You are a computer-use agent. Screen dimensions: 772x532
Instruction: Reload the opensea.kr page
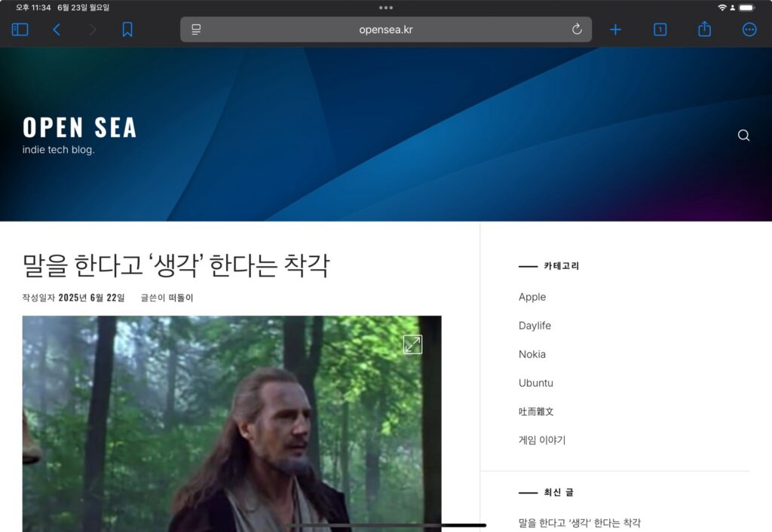577,29
